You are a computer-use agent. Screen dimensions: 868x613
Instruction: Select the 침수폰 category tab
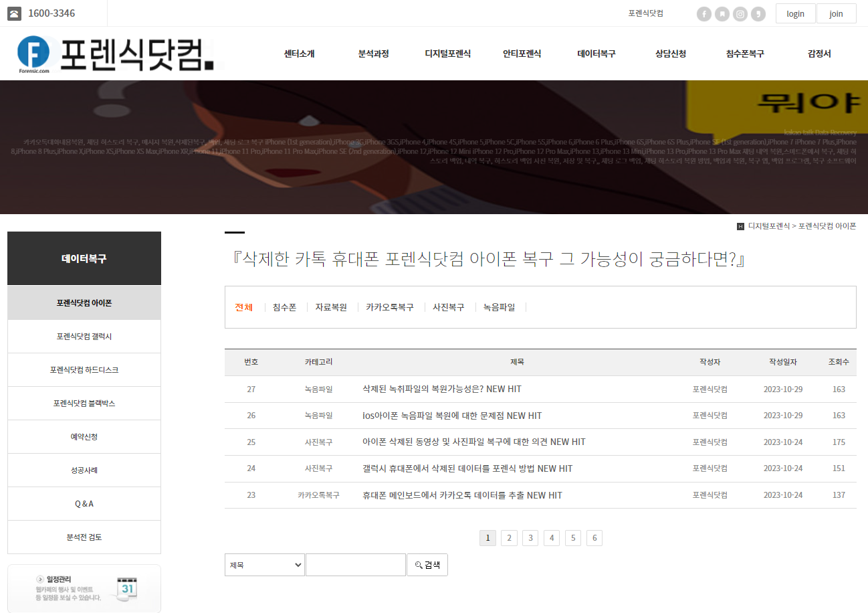pyautogui.click(x=284, y=307)
